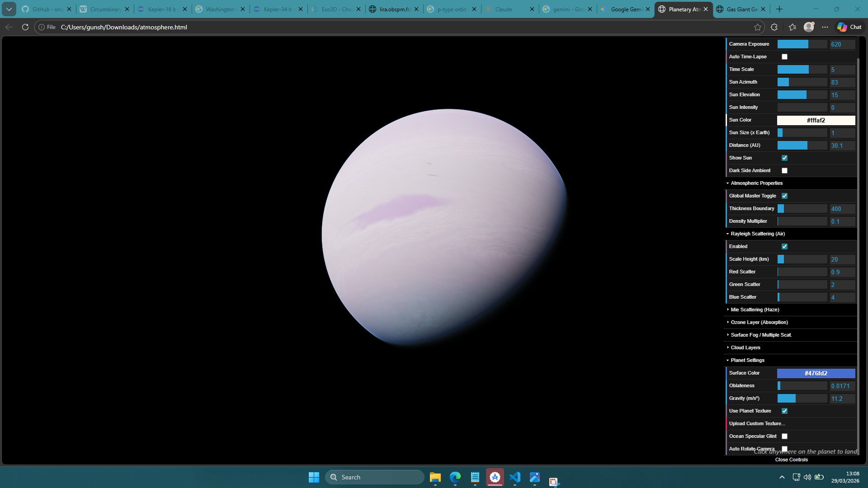This screenshot has width=868, height=488.
Task: Enable the Auto Time-Lapse checkbox
Action: click(784, 57)
